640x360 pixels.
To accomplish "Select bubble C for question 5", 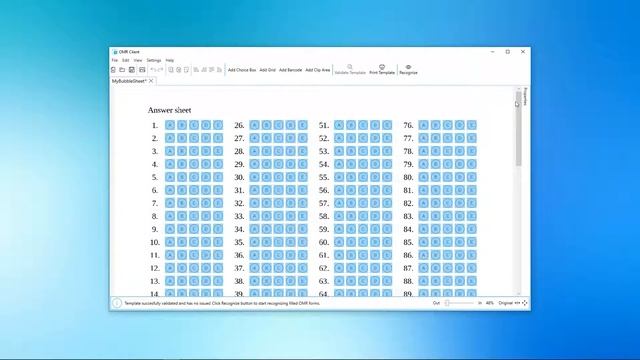I will (194, 177).
